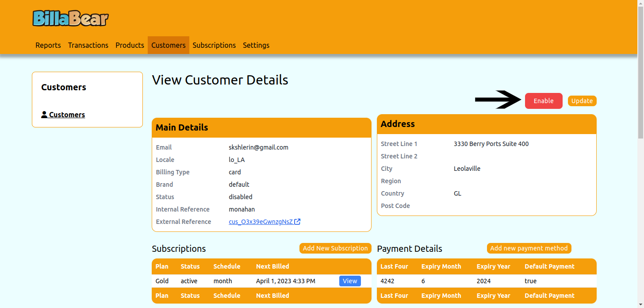
Task: Click Add New Subscription button
Action: point(335,248)
